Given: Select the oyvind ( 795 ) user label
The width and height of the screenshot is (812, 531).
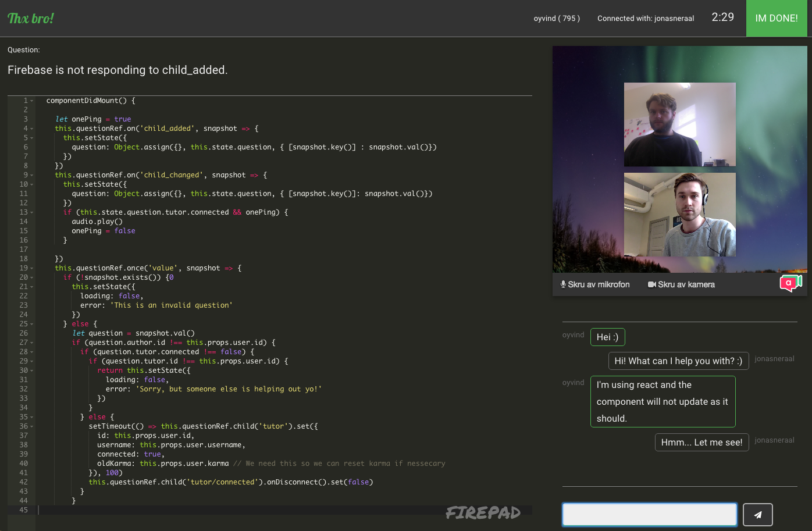Looking at the screenshot, I should 557,19.
